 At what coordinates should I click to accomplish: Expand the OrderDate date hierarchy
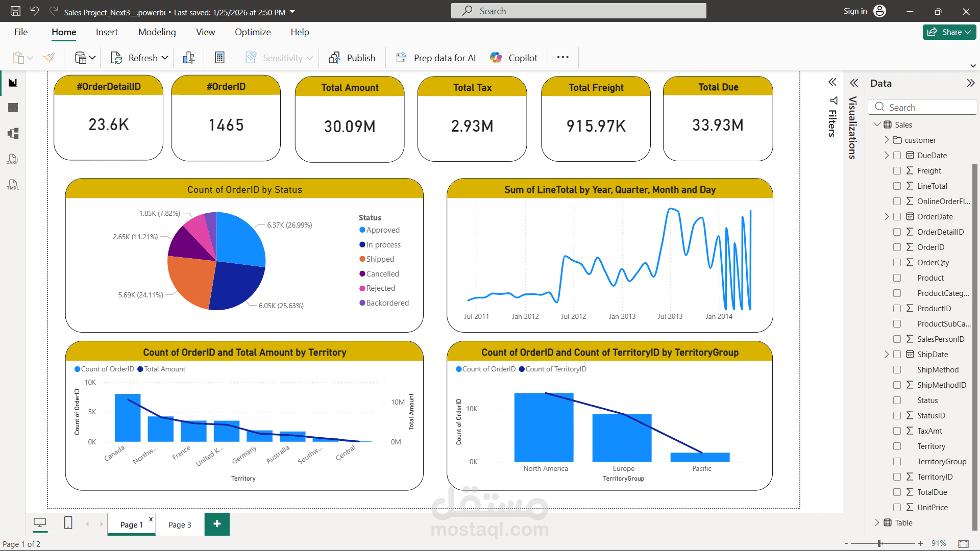[x=888, y=216]
